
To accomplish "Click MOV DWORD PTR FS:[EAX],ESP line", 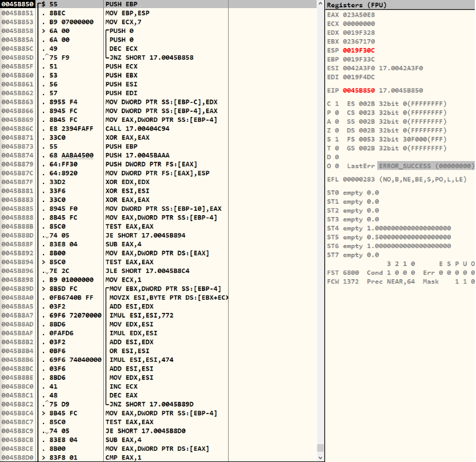I will 158,173.
